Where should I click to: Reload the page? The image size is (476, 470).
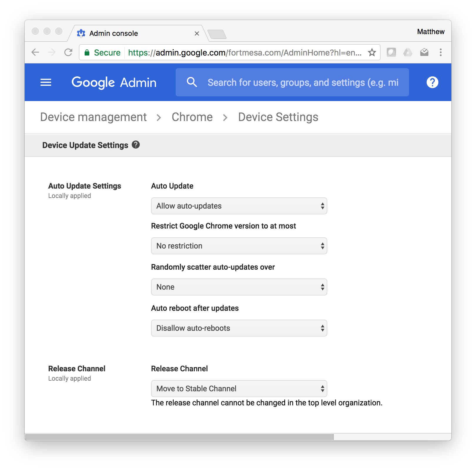68,52
